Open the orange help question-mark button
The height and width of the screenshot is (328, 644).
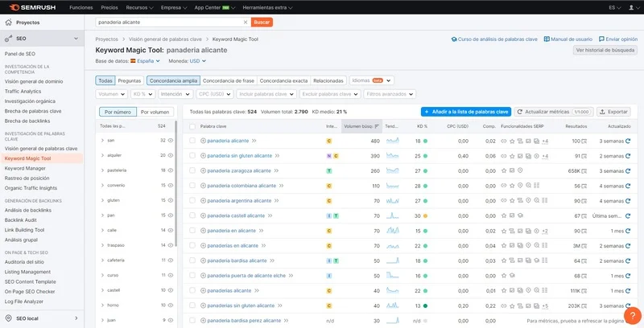(633, 316)
